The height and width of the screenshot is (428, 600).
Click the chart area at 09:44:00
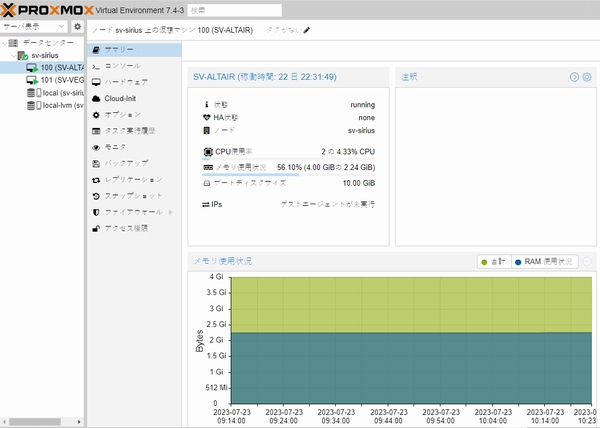tap(388, 340)
